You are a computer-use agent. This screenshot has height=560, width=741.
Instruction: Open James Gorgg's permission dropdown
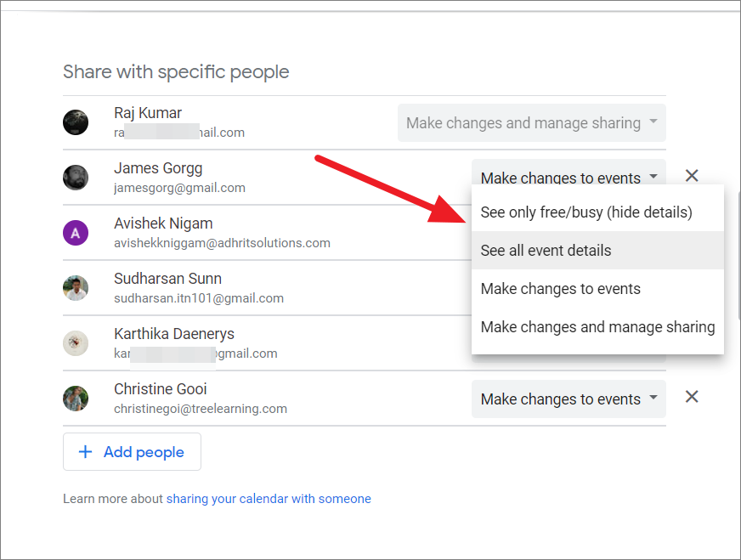[568, 178]
